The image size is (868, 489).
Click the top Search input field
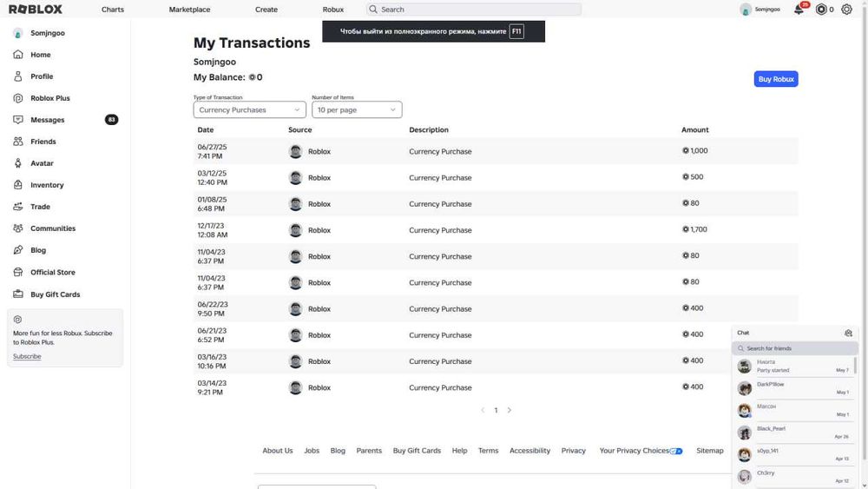(x=474, y=10)
